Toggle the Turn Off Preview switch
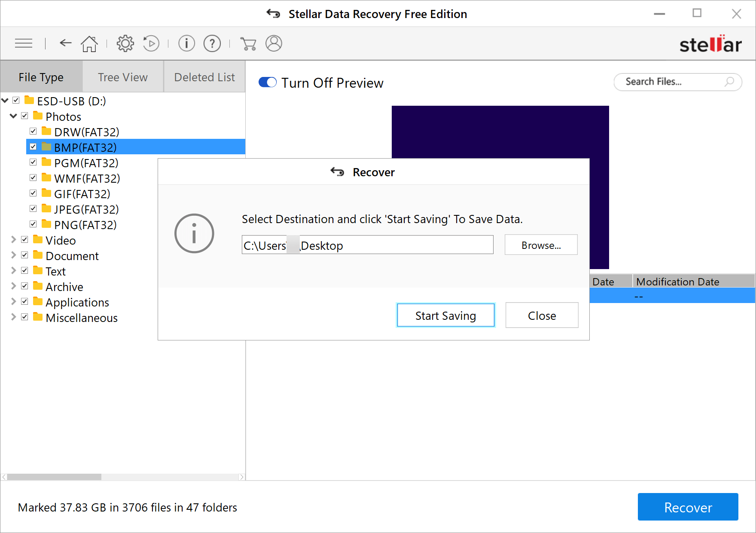 pos(268,82)
